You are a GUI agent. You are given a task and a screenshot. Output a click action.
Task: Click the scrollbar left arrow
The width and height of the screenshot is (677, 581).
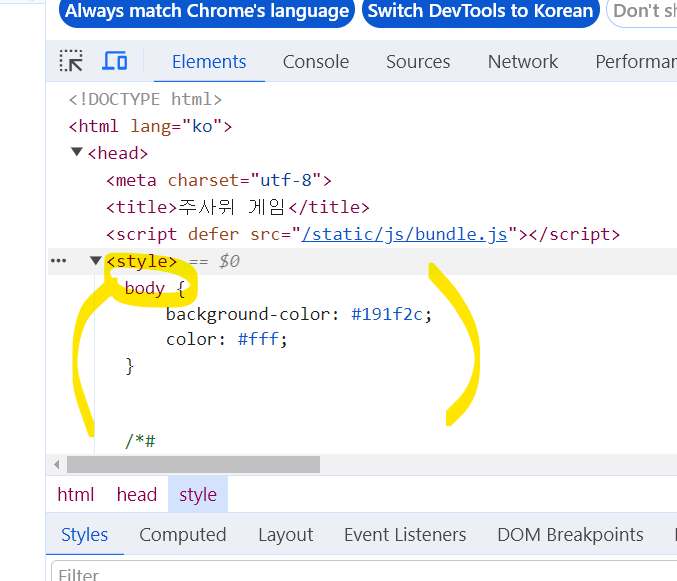(x=57, y=464)
